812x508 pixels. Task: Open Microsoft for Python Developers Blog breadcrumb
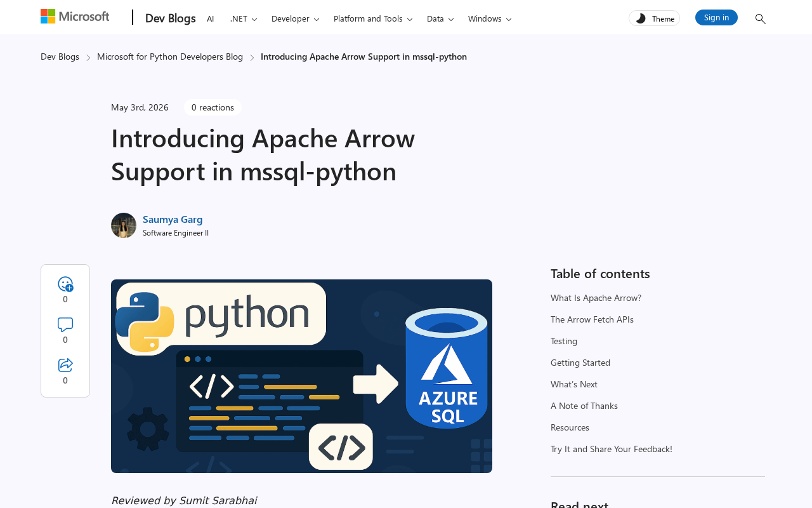click(x=170, y=57)
